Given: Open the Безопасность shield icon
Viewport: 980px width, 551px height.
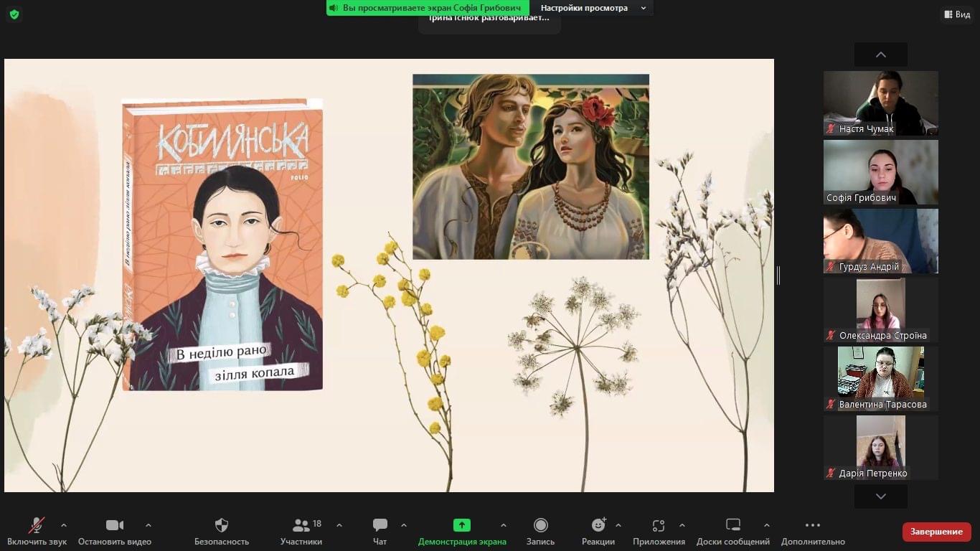Looking at the screenshot, I should point(222,525).
